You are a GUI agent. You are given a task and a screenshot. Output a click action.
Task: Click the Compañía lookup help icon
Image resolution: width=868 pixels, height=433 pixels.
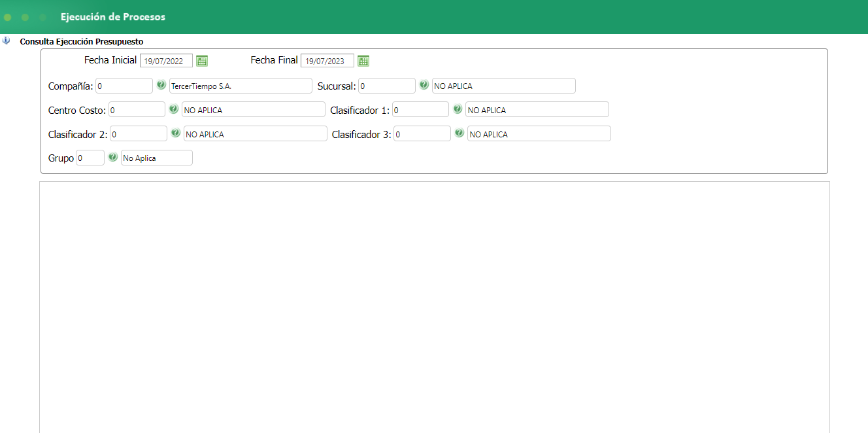[161, 85]
